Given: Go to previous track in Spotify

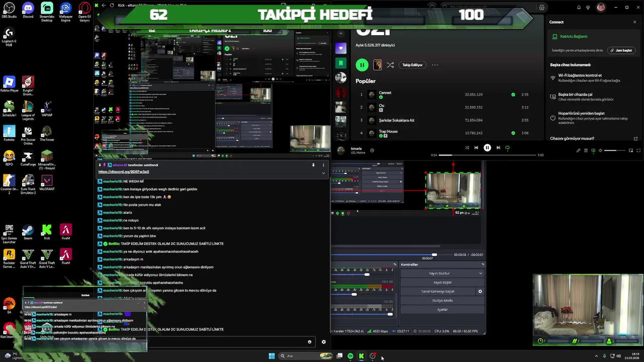Looking at the screenshot, I should [476, 148].
